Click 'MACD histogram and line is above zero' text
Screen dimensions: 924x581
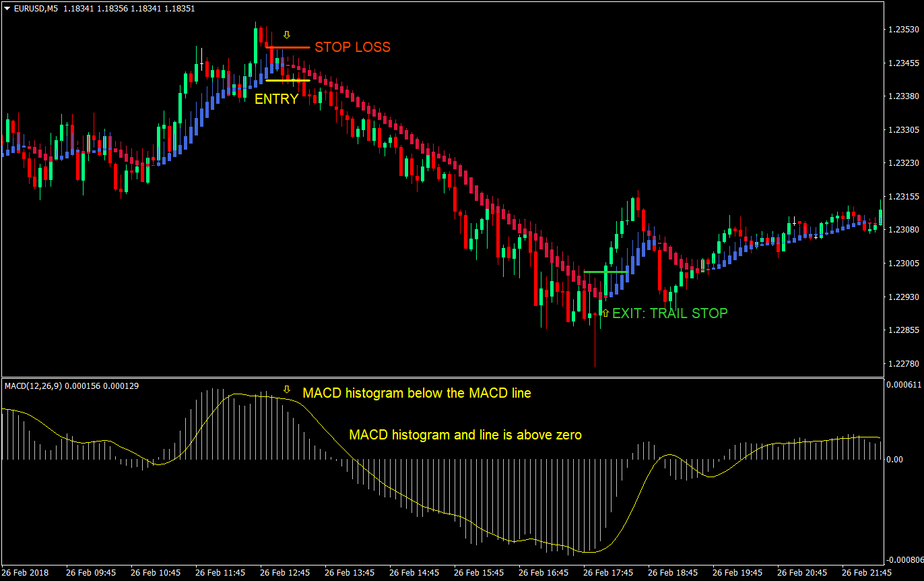click(465, 435)
